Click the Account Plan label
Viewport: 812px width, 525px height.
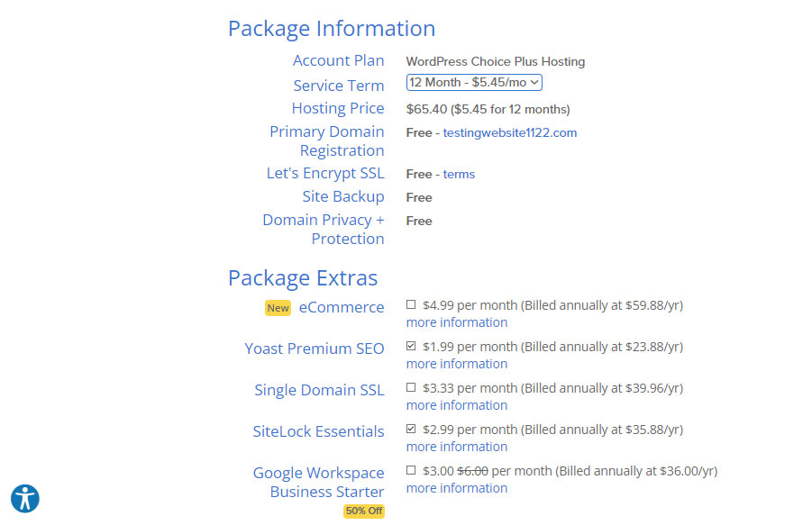[x=338, y=60]
